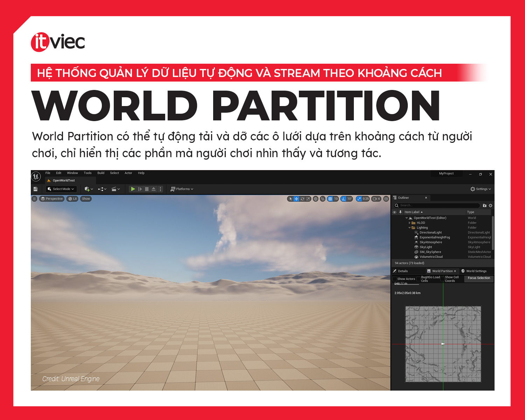The image size is (525, 420).
Task: Click the Outliner search field
Action: (437, 205)
